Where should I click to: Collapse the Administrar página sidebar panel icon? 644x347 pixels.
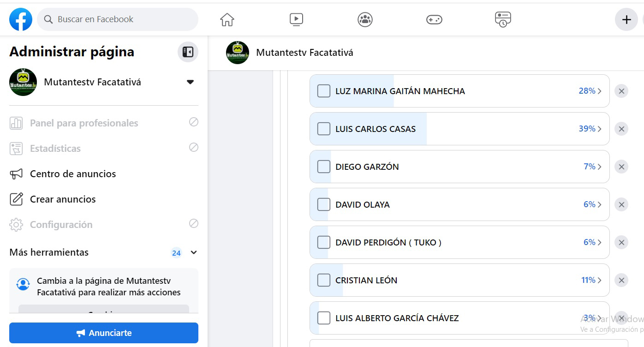point(188,52)
